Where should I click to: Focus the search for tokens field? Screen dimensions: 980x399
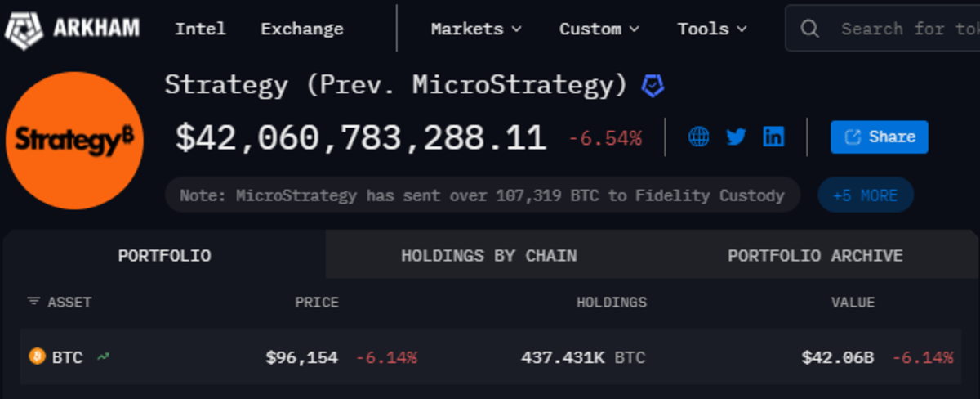(906, 29)
